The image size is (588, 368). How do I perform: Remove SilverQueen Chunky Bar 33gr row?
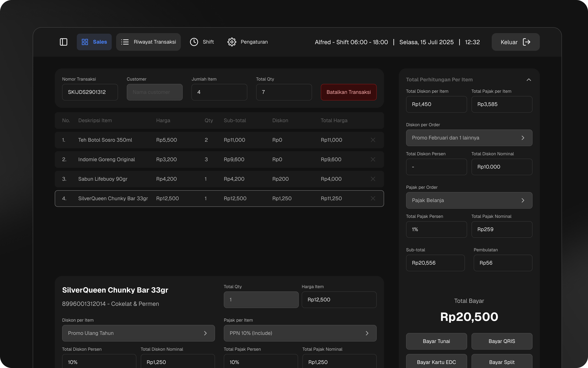point(373,198)
